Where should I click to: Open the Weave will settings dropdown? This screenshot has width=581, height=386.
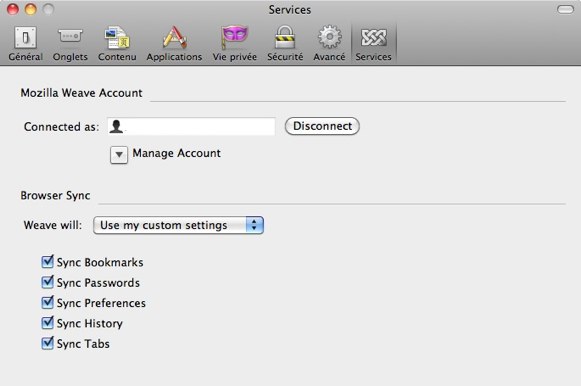[178, 225]
